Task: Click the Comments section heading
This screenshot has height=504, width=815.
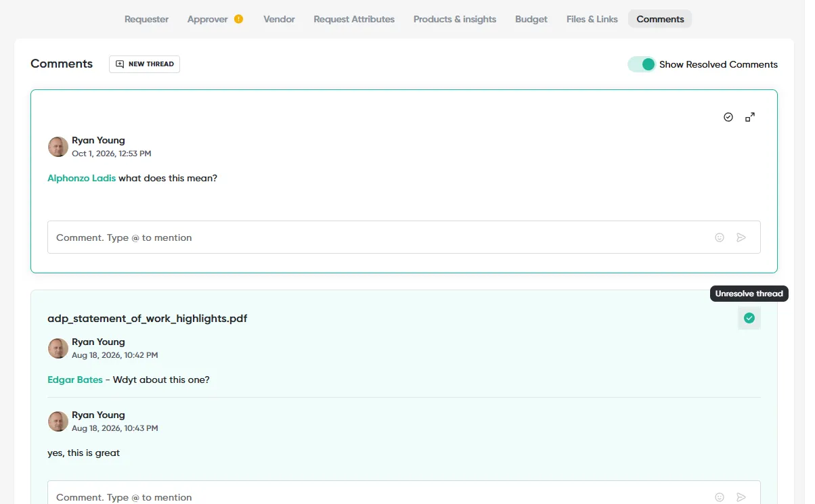Action: coord(62,64)
